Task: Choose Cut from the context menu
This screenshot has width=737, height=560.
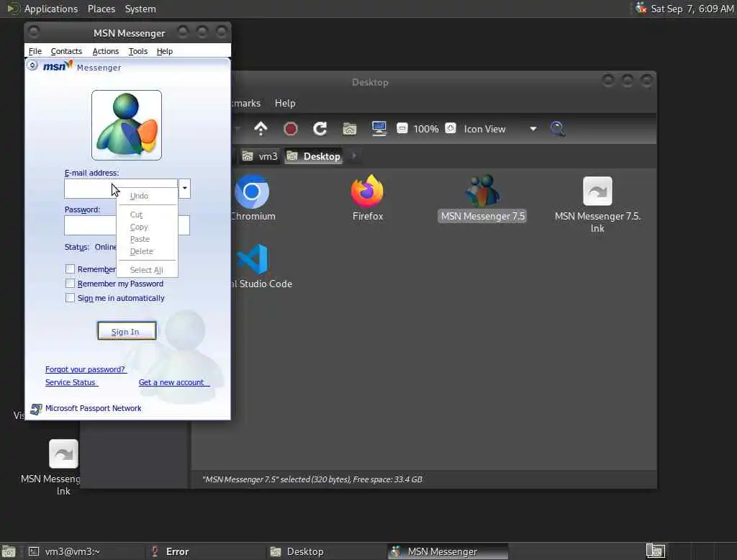Action: [x=147, y=214]
